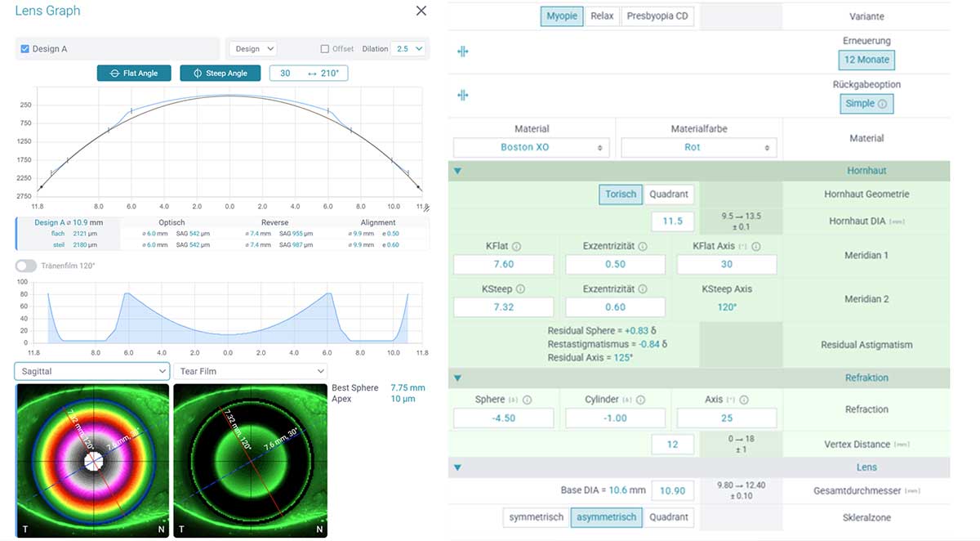Open the Dilation dropdown
Image resolution: width=980 pixels, height=541 pixels.
tap(410, 48)
